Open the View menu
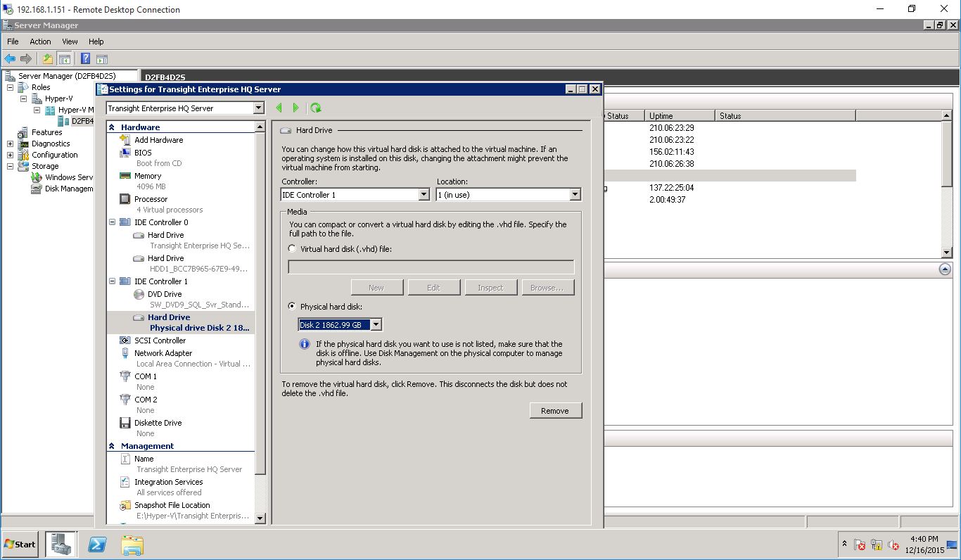The height and width of the screenshot is (560, 961). click(x=70, y=42)
